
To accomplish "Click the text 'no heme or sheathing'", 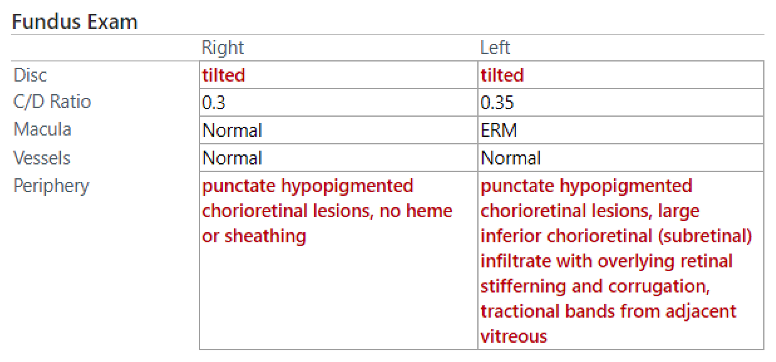I will pos(327,223).
